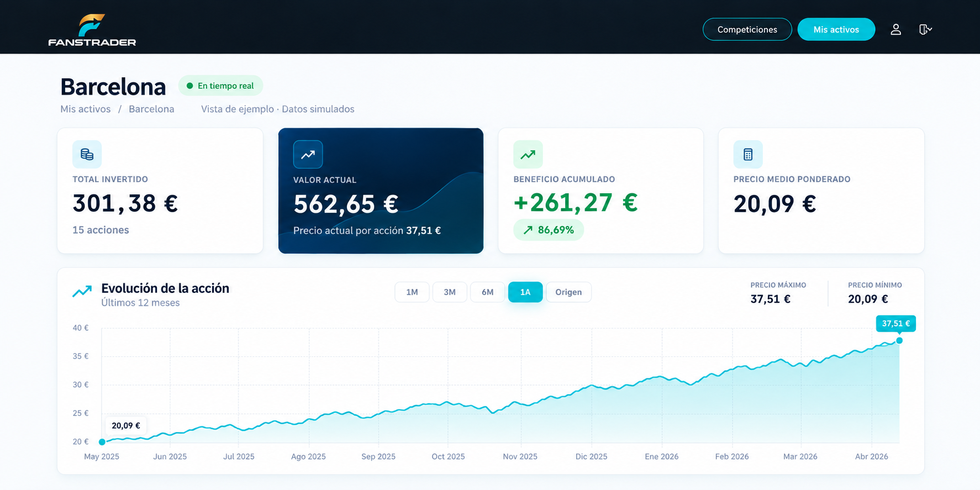
Task: Click the Fanstrader logo
Action: pos(92,30)
